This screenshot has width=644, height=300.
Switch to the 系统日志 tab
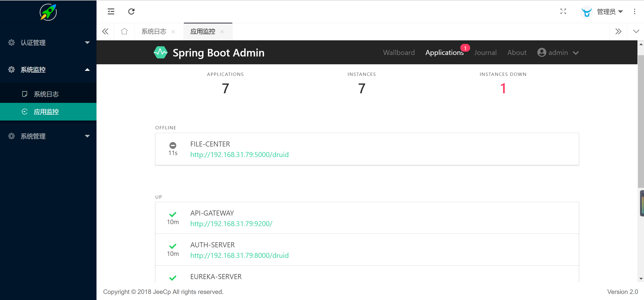(x=154, y=32)
